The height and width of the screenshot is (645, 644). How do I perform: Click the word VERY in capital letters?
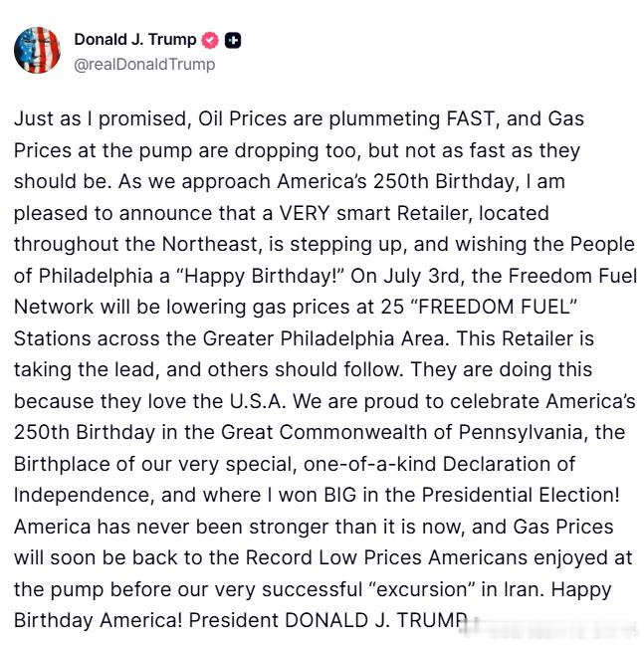[x=305, y=213]
